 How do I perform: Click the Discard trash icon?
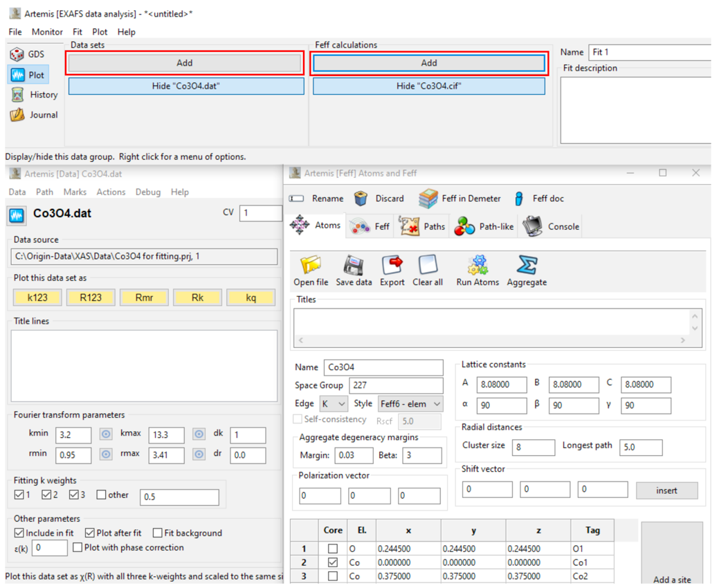point(361,199)
